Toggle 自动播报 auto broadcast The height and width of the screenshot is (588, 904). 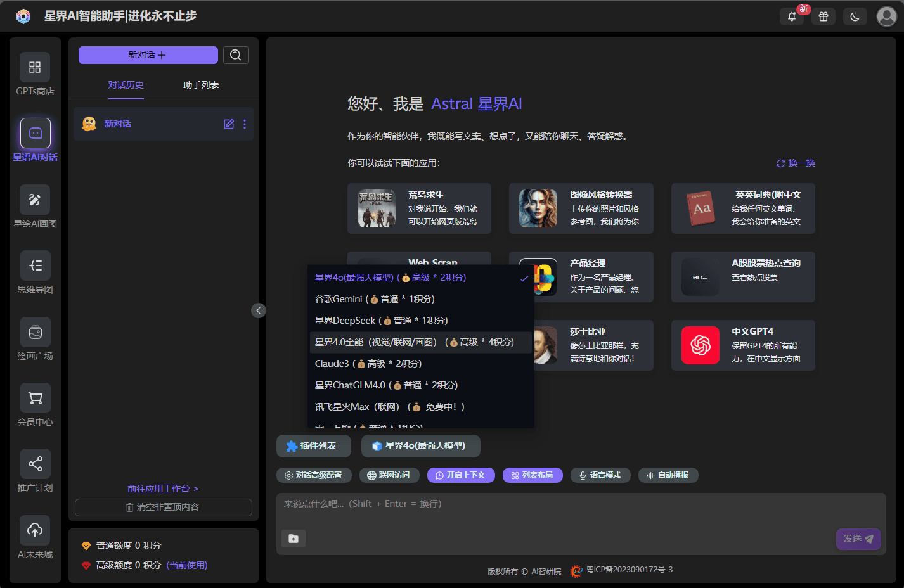[668, 475]
